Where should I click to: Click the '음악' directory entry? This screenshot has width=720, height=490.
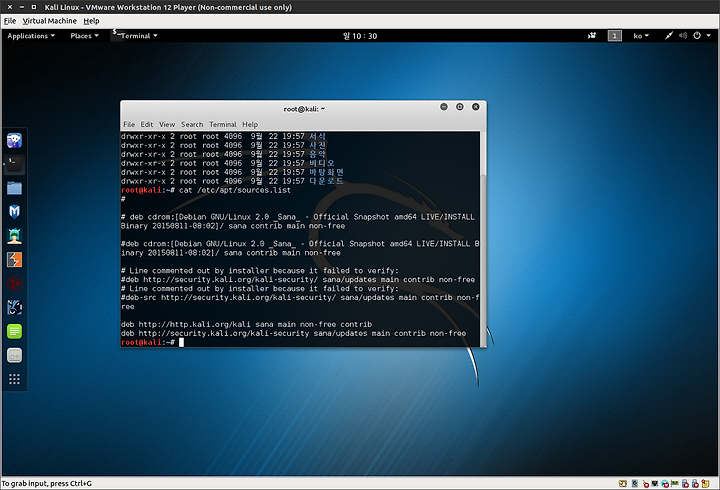tap(317, 154)
